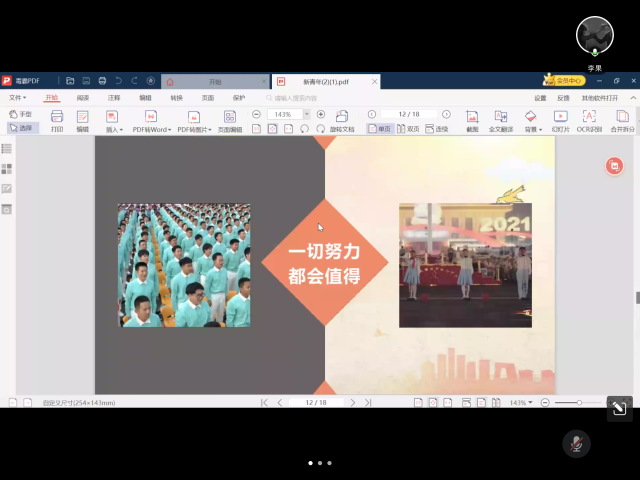
Task: Click the 其他软件打开 link
Action: pos(600,98)
